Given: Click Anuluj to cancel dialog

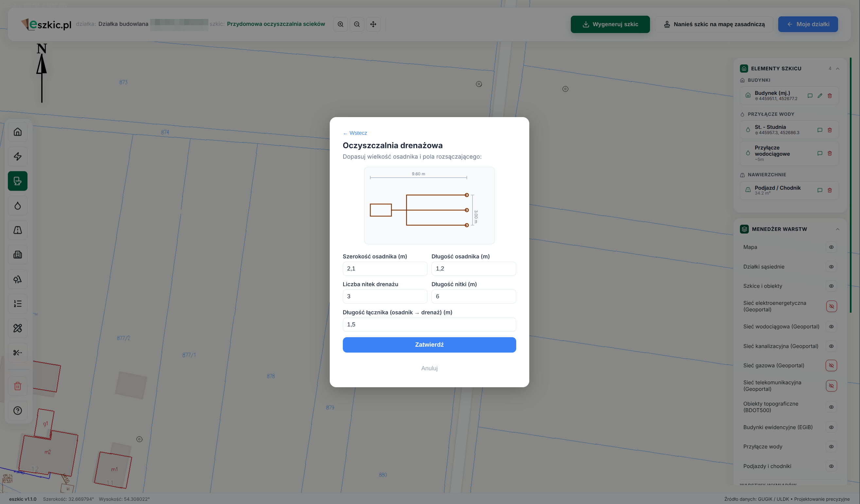Looking at the screenshot, I should 429,368.
